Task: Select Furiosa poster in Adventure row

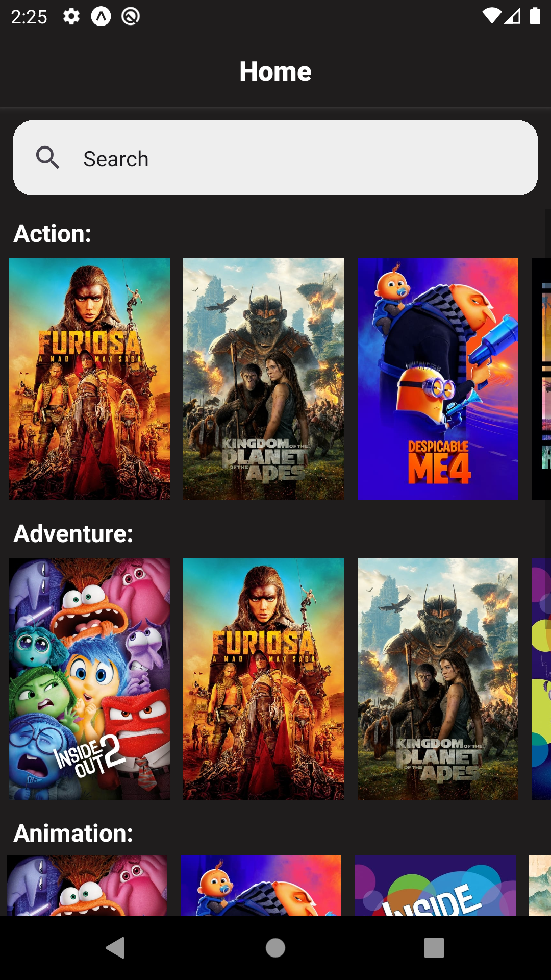Action: tap(263, 679)
